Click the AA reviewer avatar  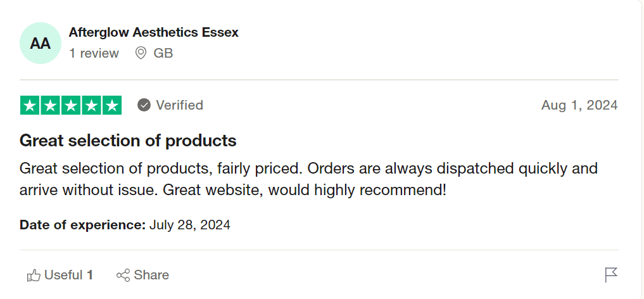pyautogui.click(x=41, y=43)
